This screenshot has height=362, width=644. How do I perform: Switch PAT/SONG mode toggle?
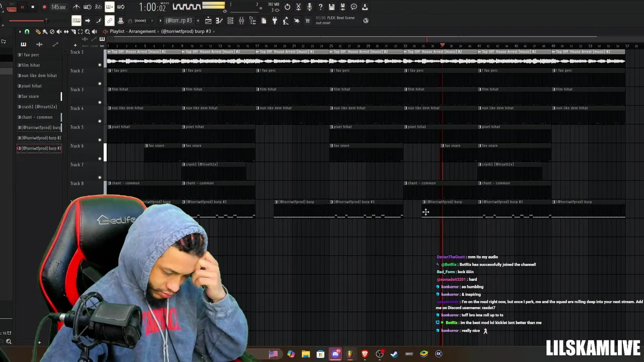click(x=12, y=7)
